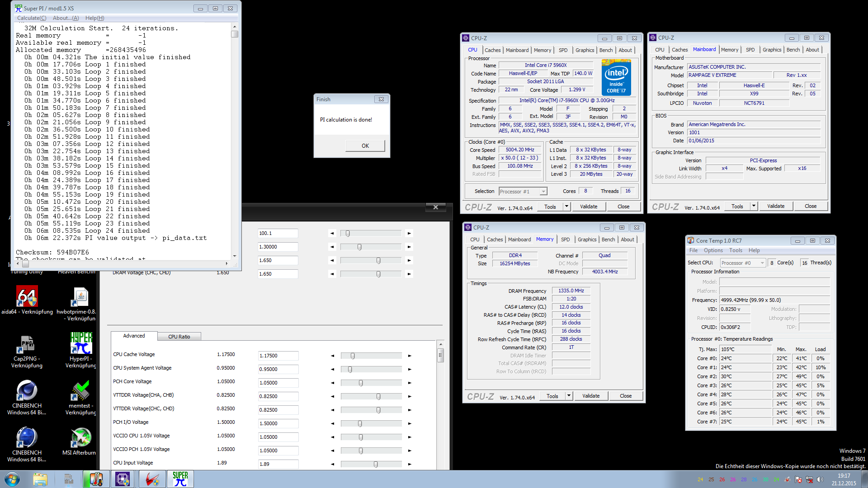Open the Tools dropdown arrow in CPU-Z Mainboard window
The image size is (868, 488).
pos(754,206)
